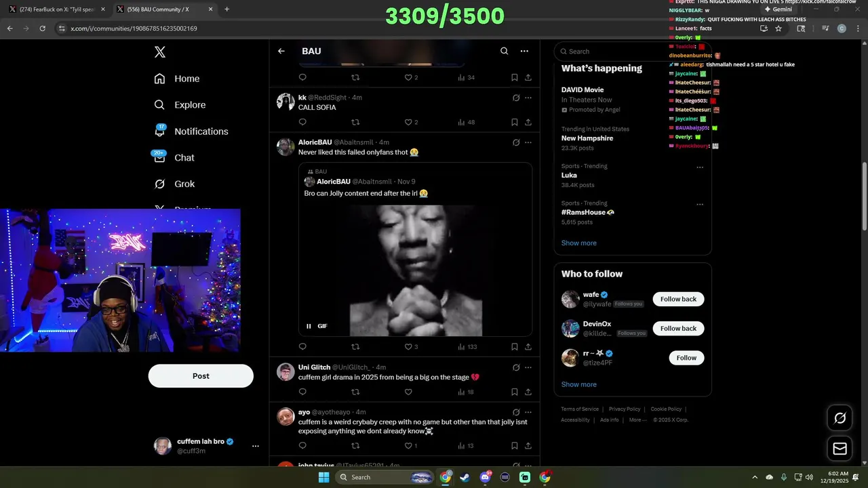Show more under Who to follow
Viewport: 868px width, 488px height.
pyautogui.click(x=579, y=384)
